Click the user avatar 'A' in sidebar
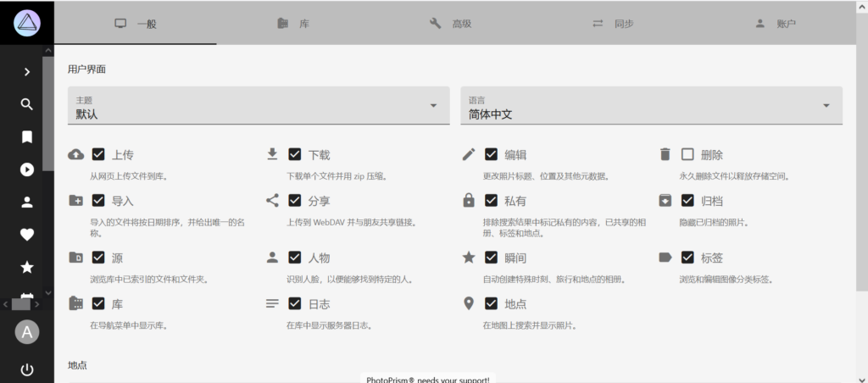The image size is (868, 383). pyautogui.click(x=27, y=332)
